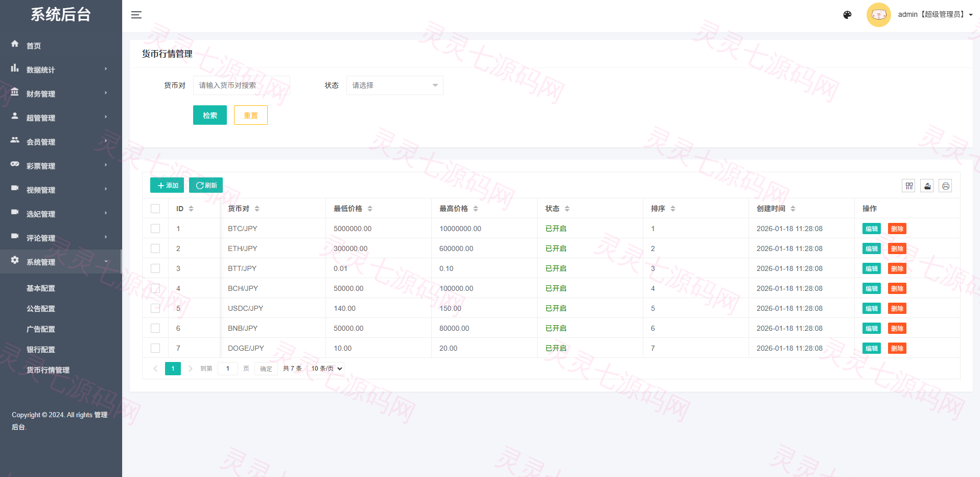Click the 添加 add button
980x477 pixels.
pos(167,185)
